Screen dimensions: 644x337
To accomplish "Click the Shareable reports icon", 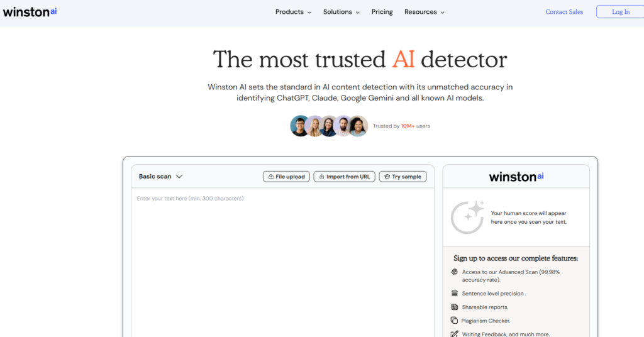I will point(454,307).
